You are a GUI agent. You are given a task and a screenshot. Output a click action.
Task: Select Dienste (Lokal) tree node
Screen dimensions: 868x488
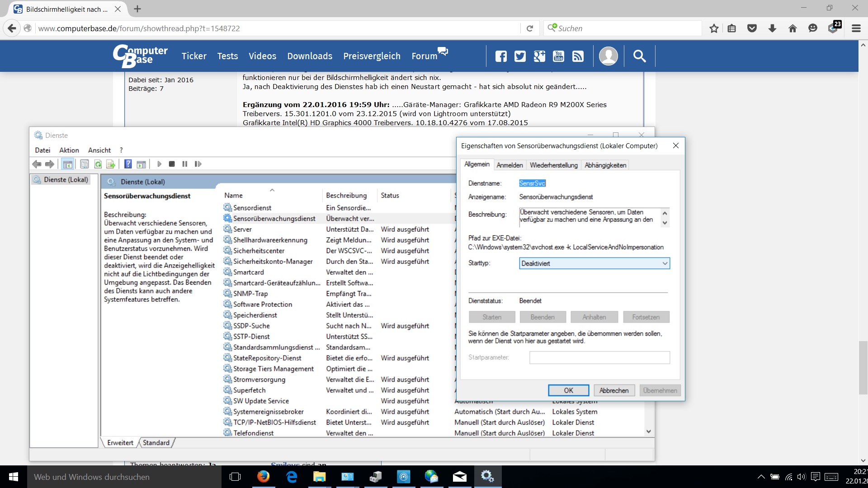(66, 179)
